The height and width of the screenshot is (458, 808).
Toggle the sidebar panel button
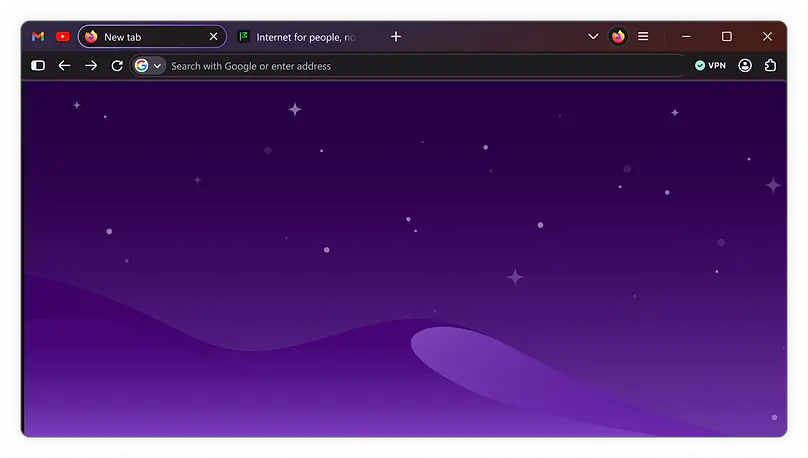click(x=38, y=65)
